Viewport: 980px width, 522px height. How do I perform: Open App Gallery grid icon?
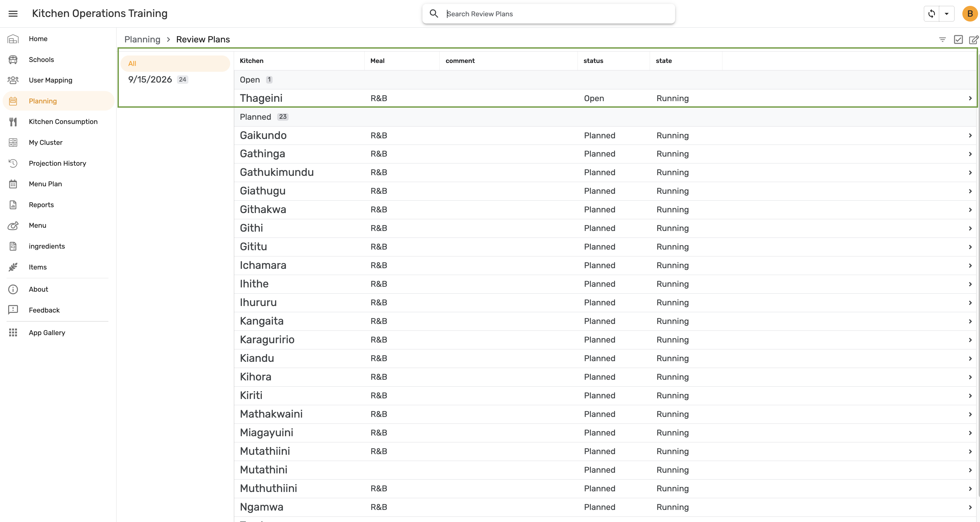coord(13,333)
